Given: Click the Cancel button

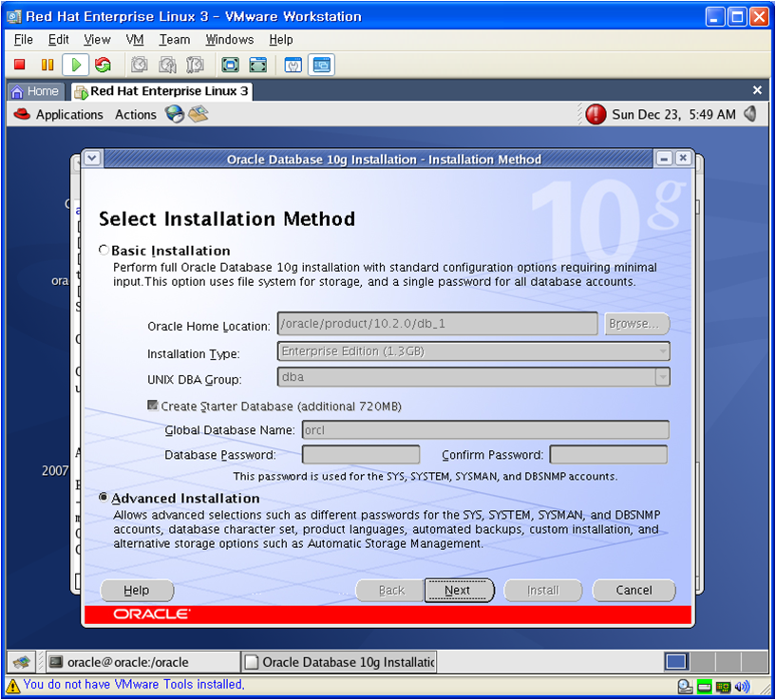Looking at the screenshot, I should tap(634, 590).
